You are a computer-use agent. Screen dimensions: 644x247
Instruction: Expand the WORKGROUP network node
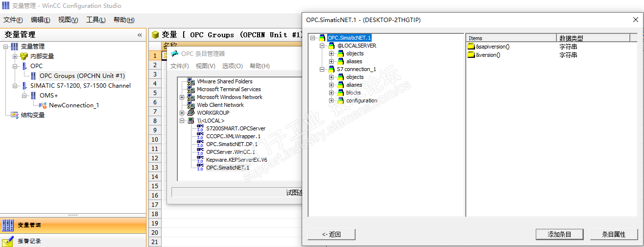[x=182, y=113]
